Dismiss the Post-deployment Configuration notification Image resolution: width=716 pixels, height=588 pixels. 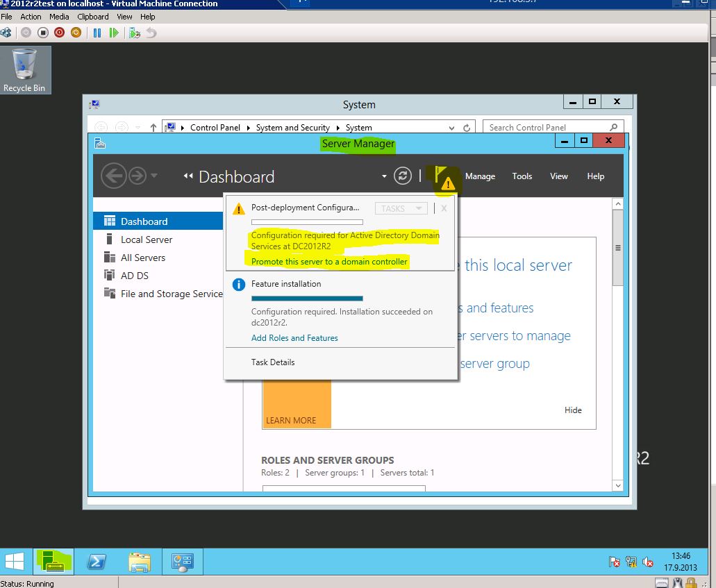pyautogui.click(x=444, y=208)
